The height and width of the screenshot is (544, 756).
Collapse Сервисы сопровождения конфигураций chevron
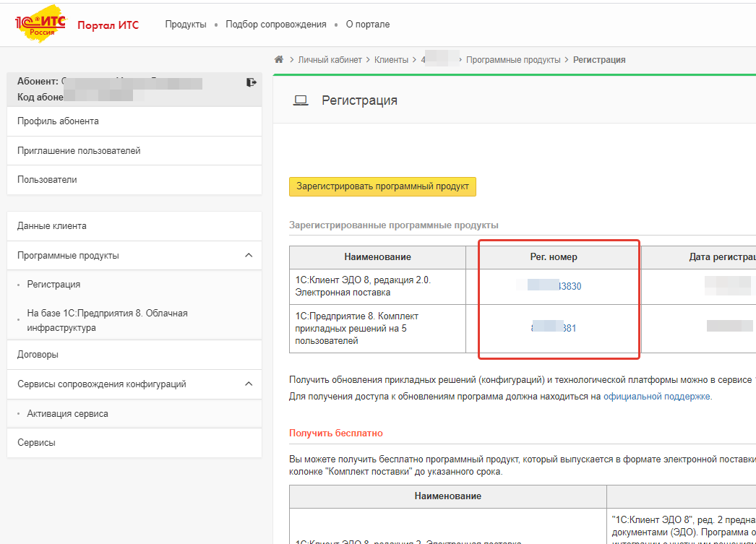pyautogui.click(x=249, y=384)
